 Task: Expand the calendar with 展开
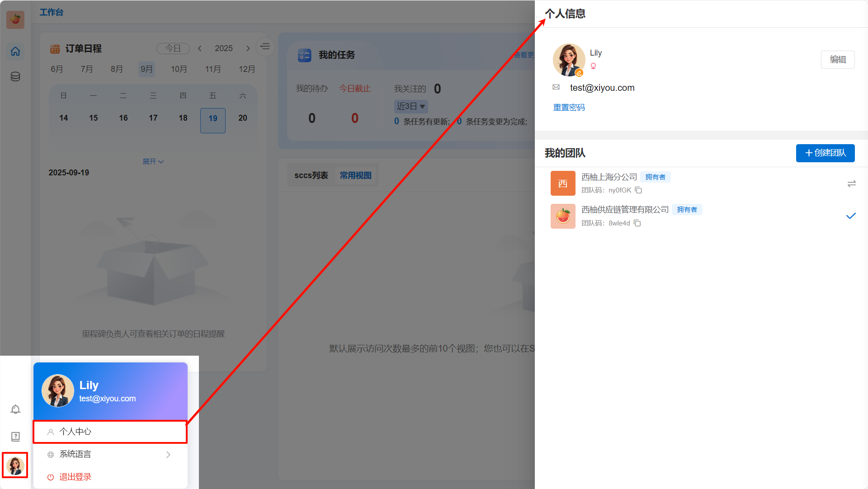click(153, 162)
